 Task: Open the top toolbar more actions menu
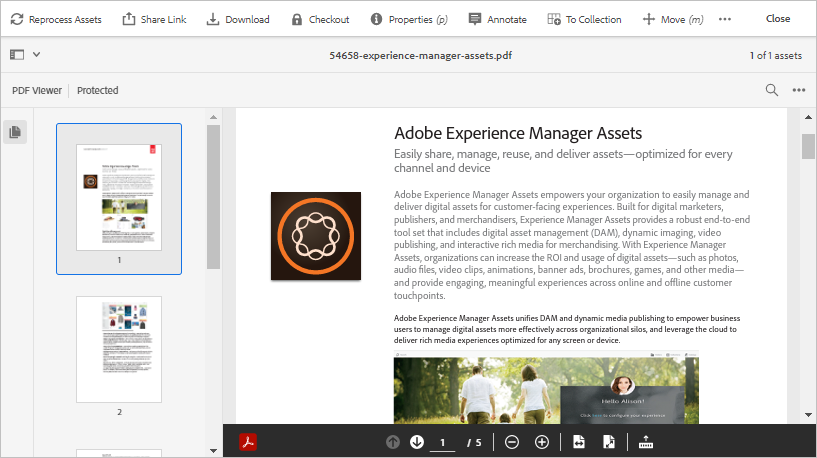(x=725, y=19)
